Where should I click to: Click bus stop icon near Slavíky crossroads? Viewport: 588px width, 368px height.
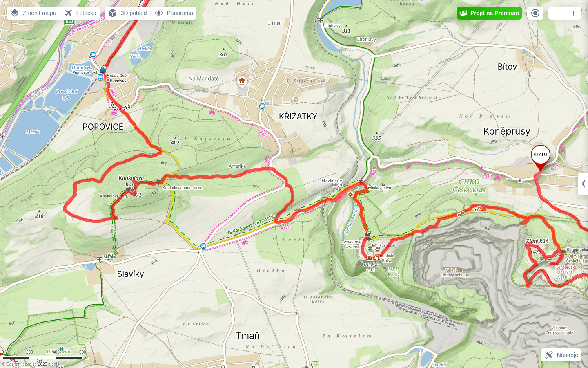click(x=203, y=246)
